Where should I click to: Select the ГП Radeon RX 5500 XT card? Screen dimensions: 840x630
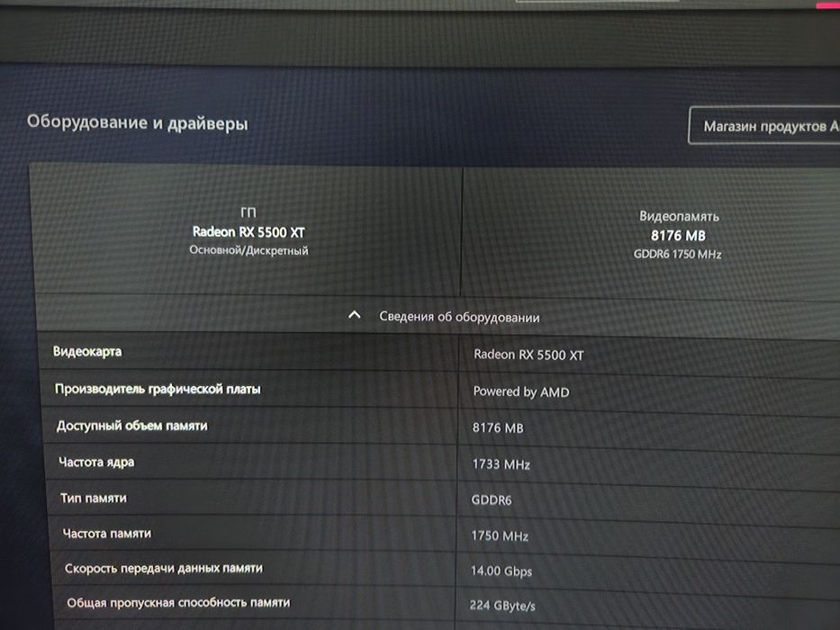pyautogui.click(x=248, y=231)
